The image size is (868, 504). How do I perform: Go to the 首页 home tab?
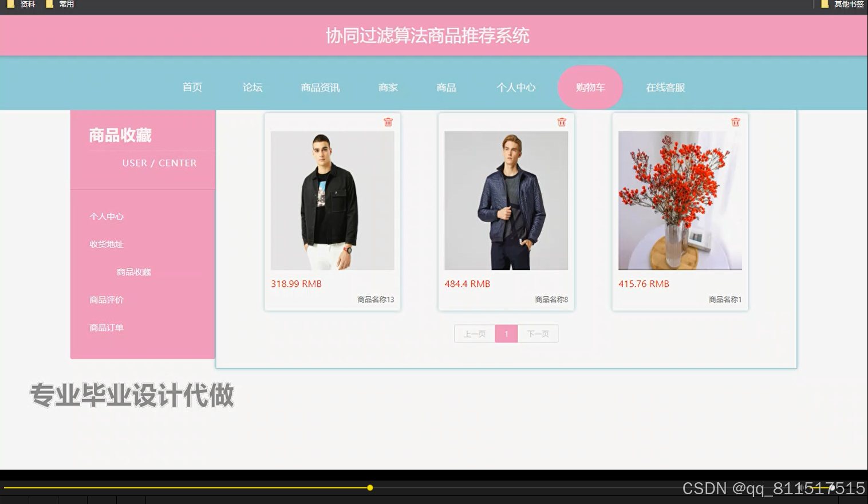click(192, 87)
